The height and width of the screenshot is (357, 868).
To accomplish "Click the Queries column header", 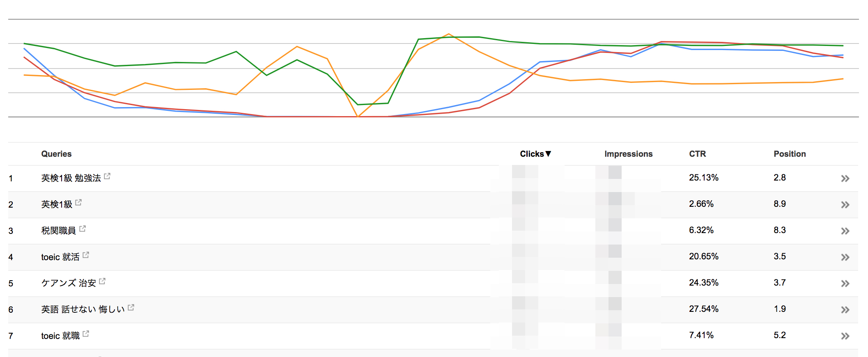I will coord(56,154).
